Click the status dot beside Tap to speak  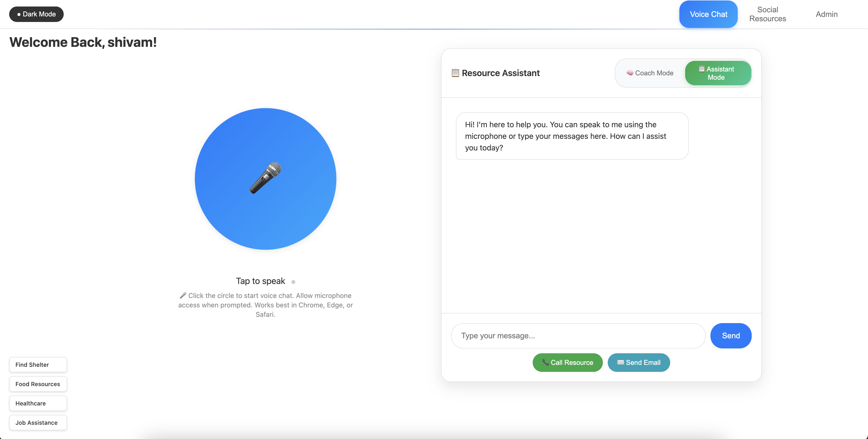click(293, 282)
